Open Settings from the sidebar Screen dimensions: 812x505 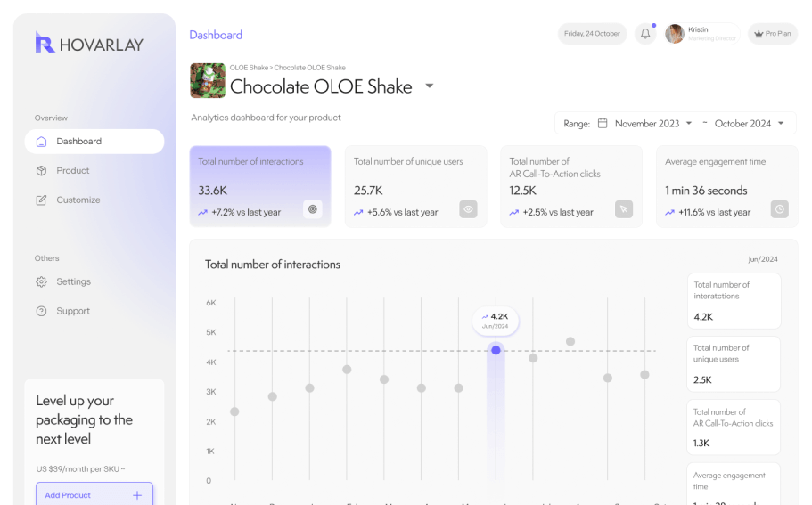tap(73, 281)
